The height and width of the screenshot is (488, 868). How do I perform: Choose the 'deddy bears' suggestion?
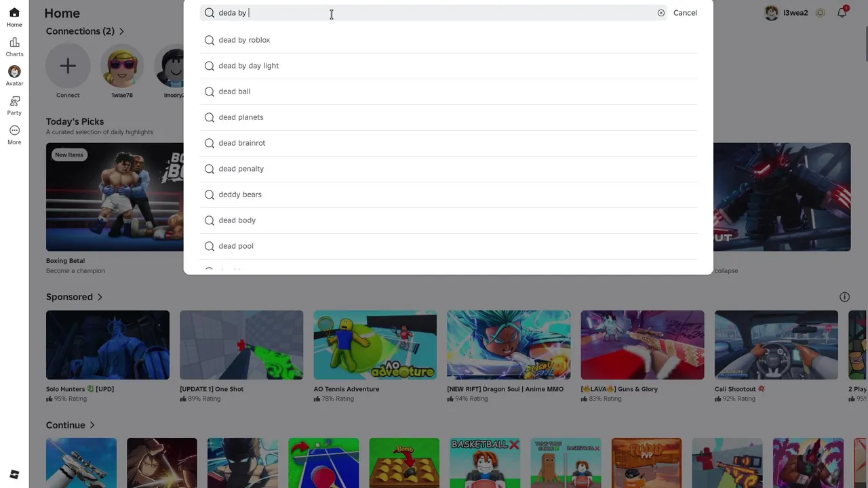tap(448, 195)
